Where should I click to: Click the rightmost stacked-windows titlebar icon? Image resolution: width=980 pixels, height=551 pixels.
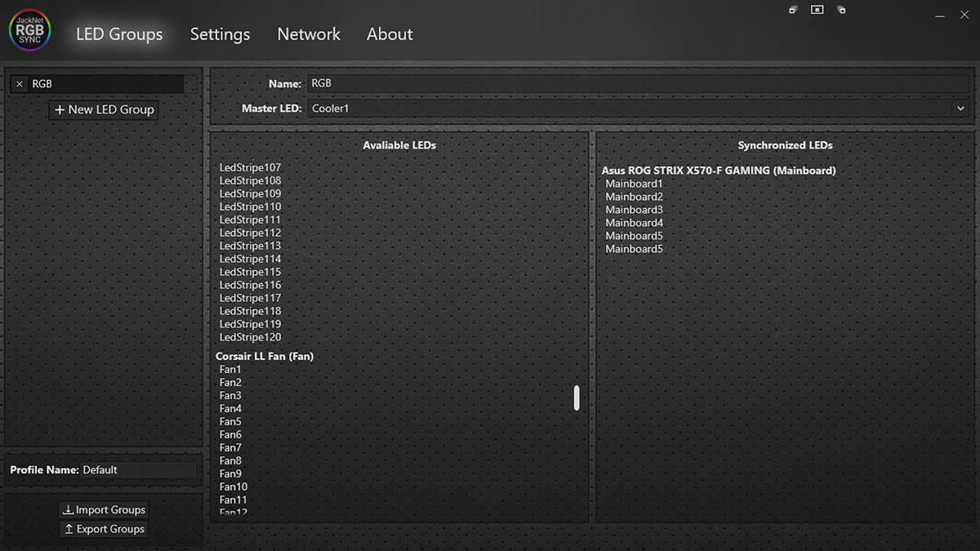click(x=841, y=9)
